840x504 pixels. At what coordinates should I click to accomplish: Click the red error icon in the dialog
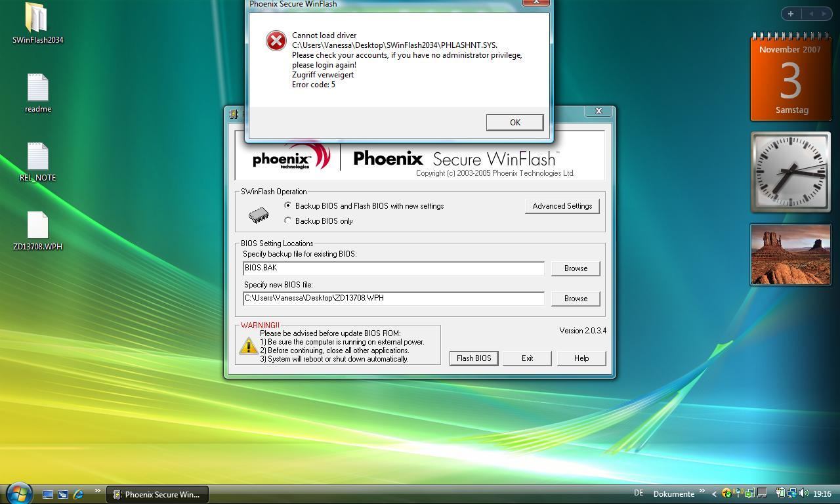point(276,41)
